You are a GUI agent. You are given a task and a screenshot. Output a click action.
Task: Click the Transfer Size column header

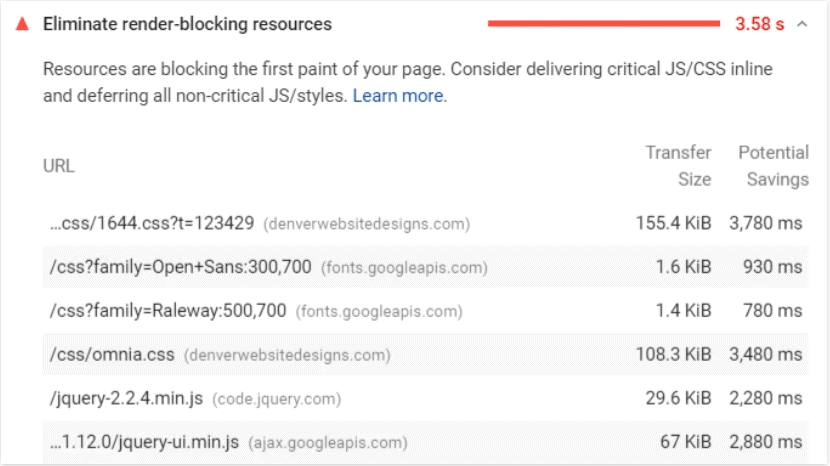point(678,166)
